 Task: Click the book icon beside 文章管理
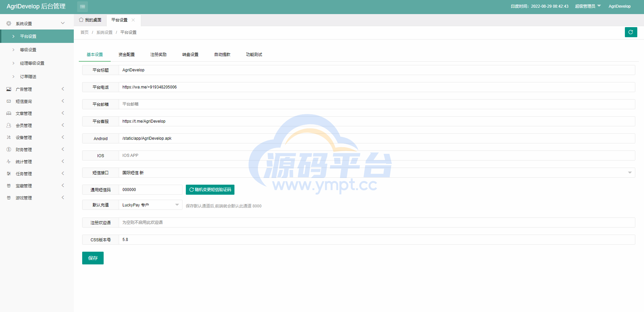pyautogui.click(x=9, y=113)
